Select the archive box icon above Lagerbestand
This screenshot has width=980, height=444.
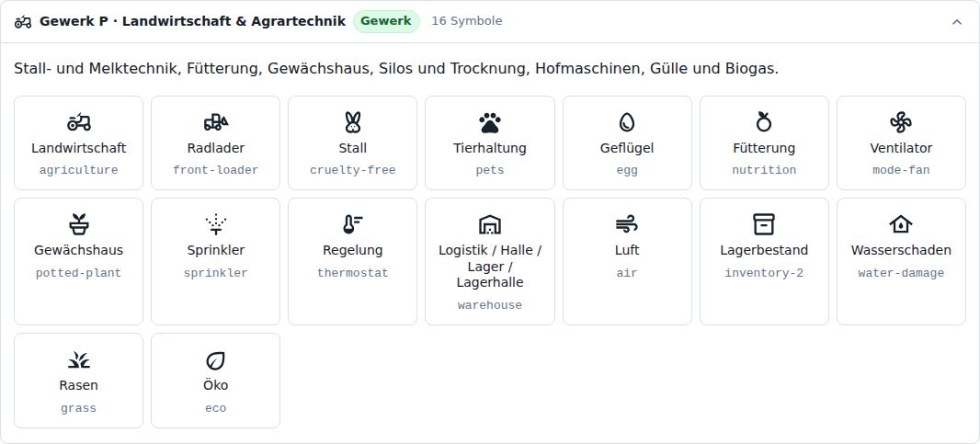(x=764, y=224)
